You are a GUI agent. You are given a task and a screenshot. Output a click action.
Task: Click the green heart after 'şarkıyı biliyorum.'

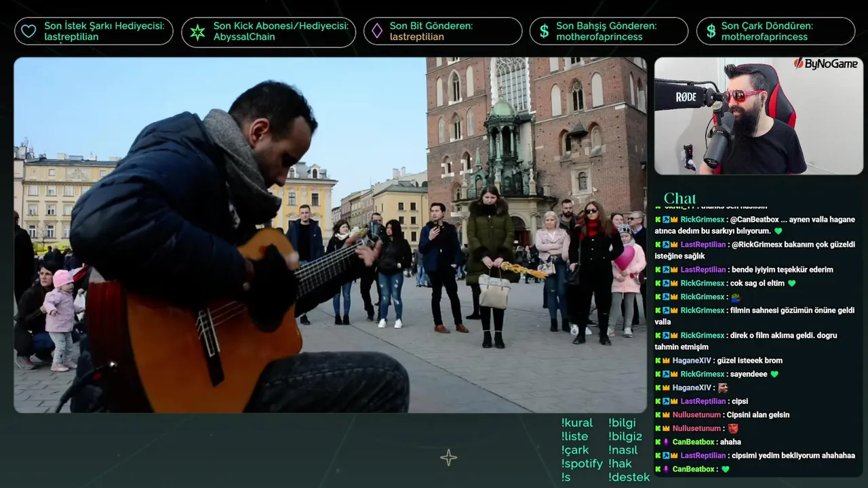coord(778,231)
